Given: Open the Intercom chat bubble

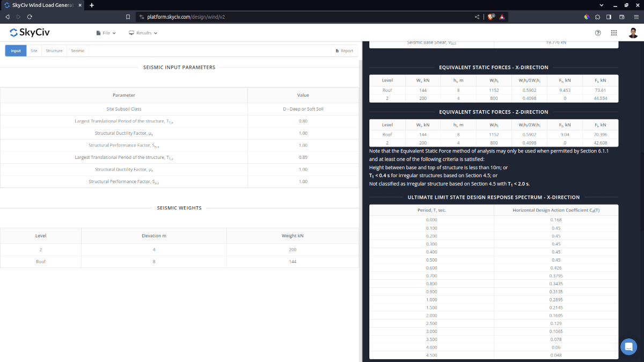Looking at the screenshot, I should tap(628, 346).
